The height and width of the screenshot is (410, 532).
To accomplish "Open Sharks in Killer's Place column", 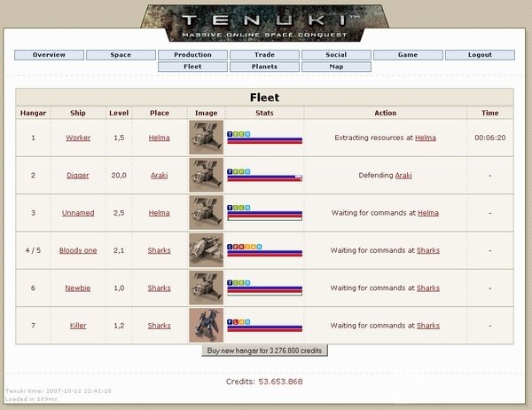I will pyautogui.click(x=159, y=326).
